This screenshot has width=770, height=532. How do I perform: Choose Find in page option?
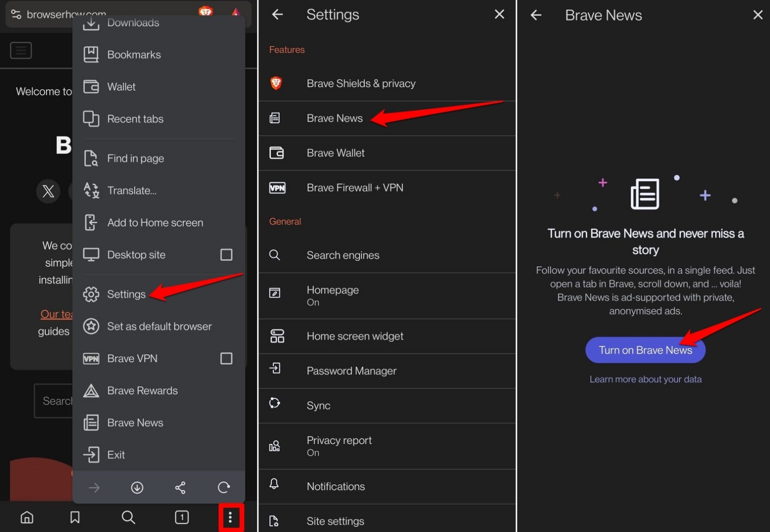pyautogui.click(x=158, y=158)
